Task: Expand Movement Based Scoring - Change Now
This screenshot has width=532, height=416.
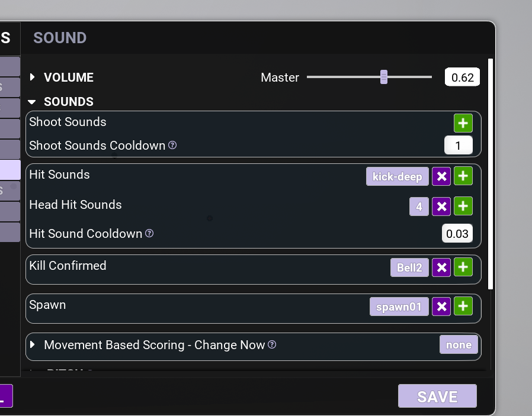Action: tap(32, 345)
